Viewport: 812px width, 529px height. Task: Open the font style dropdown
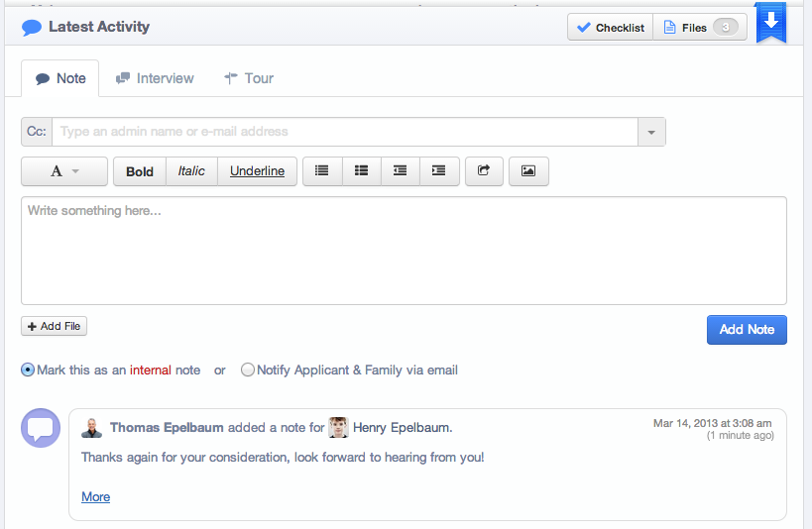pyautogui.click(x=64, y=170)
